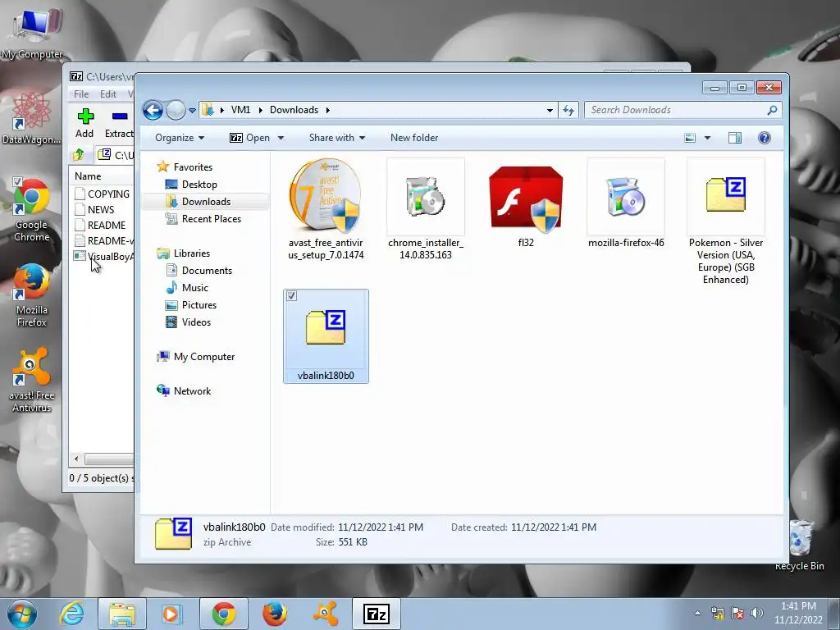Open the Organize menu

[180, 138]
